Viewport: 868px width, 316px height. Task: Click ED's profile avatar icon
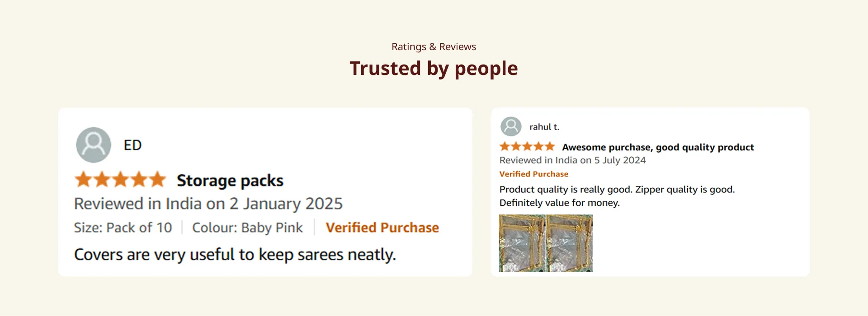[94, 145]
